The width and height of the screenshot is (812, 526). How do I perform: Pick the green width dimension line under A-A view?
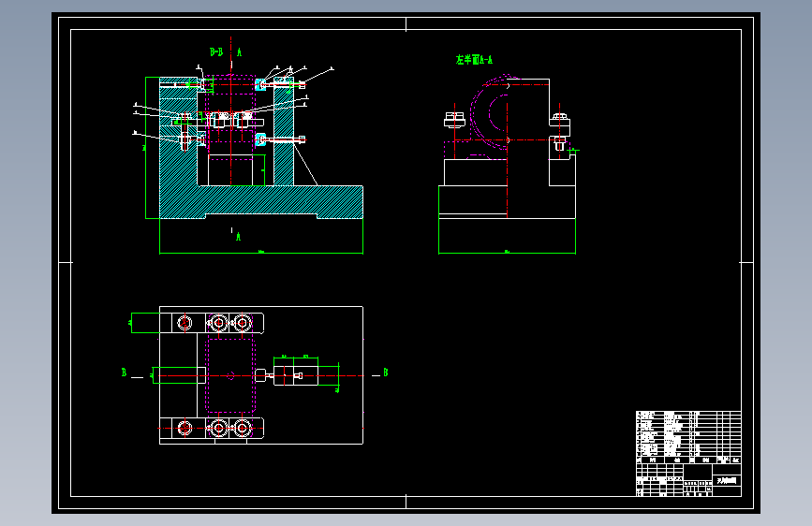(x=507, y=253)
